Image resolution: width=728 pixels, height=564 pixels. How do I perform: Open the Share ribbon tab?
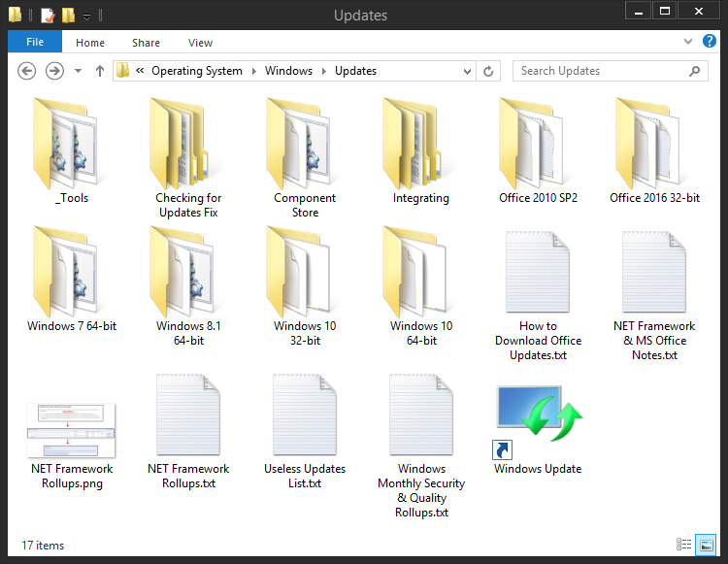[x=146, y=43]
